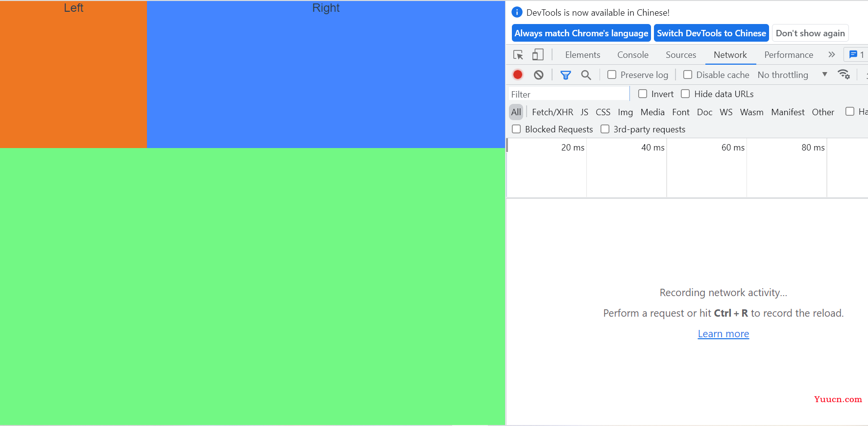The height and width of the screenshot is (426, 868).
Task: Filter requests by CSS
Action: coord(603,112)
